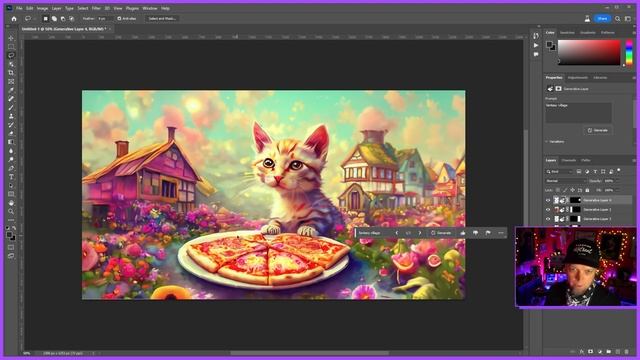This screenshot has height=360, width=640.
Task: Hide Generative Layer 3 with eye icon
Action: pos(548,209)
